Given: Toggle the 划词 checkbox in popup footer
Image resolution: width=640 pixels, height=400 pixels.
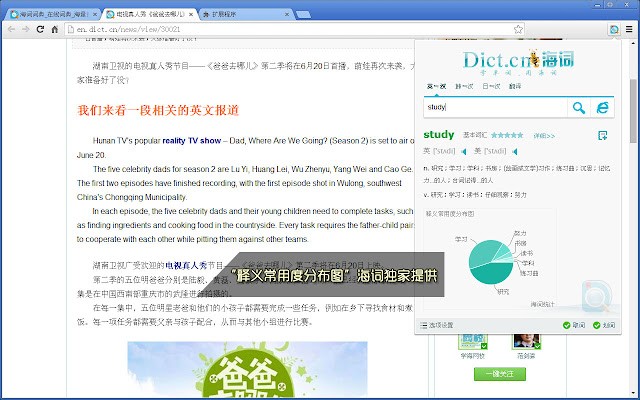Looking at the screenshot, I should (597, 325).
